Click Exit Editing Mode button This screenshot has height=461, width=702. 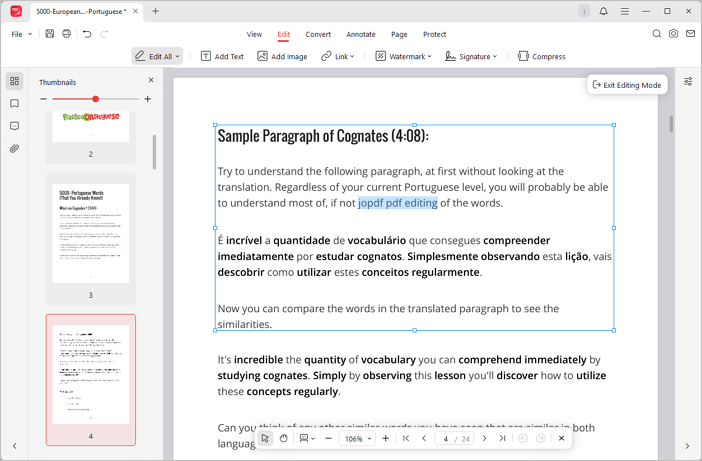click(x=627, y=85)
